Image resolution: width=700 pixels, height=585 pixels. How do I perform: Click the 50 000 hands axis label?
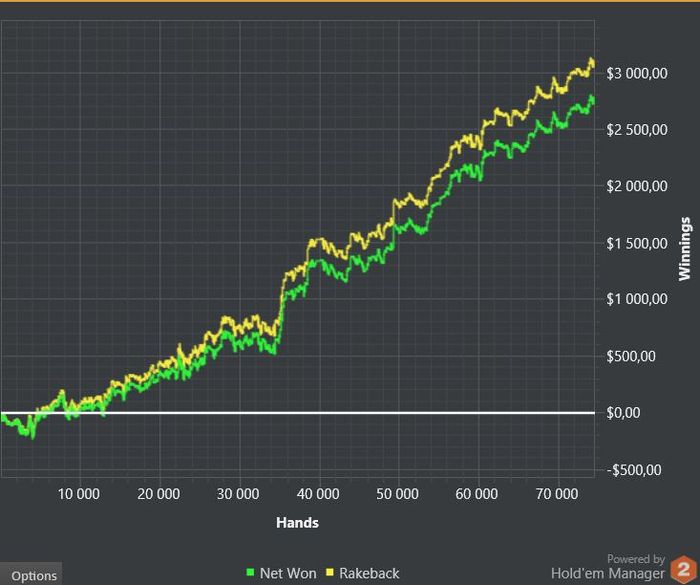[x=397, y=494]
